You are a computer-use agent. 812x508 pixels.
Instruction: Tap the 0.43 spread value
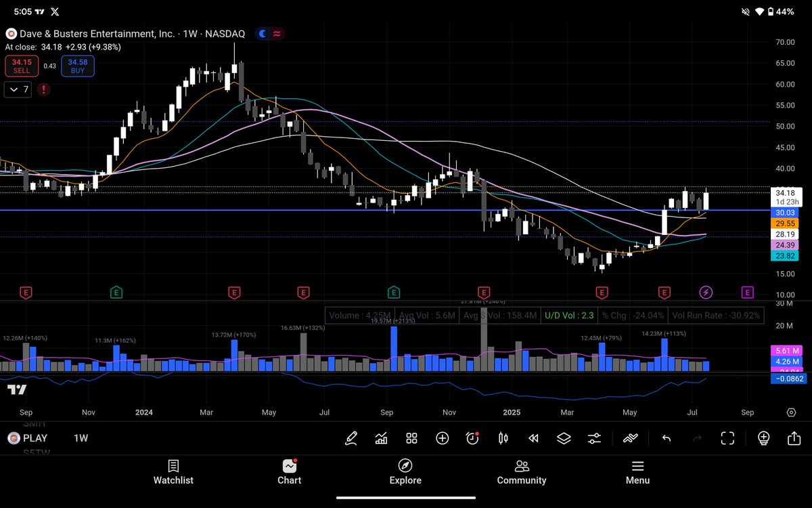(50, 66)
